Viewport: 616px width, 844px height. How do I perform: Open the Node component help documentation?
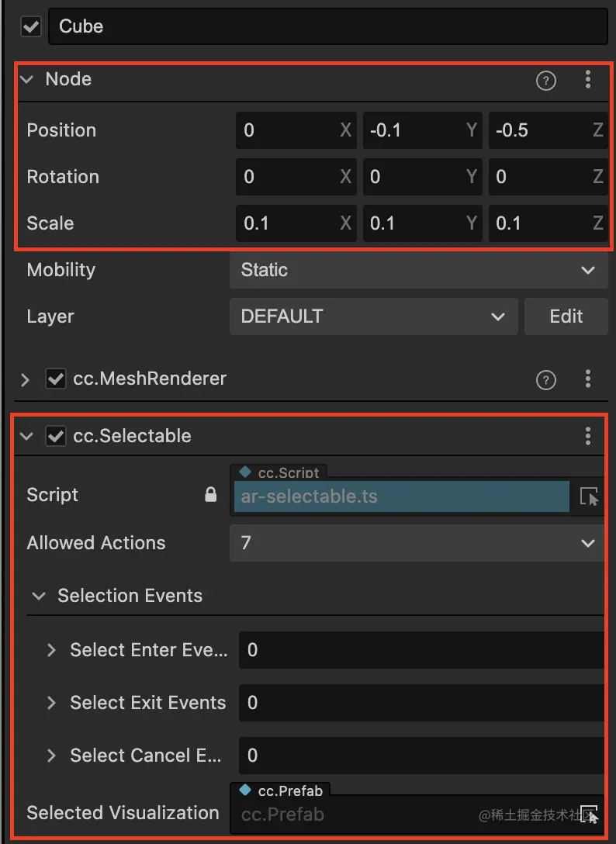545,80
